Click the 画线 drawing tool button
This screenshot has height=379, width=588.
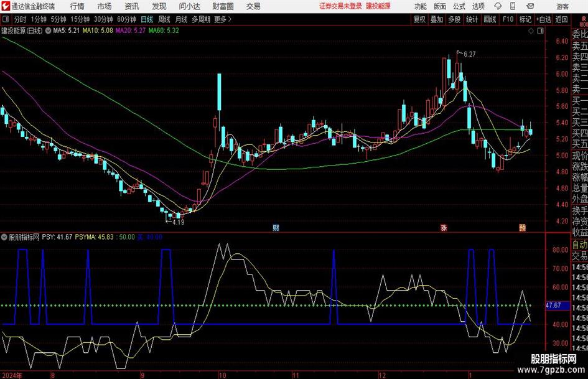tap(490, 19)
